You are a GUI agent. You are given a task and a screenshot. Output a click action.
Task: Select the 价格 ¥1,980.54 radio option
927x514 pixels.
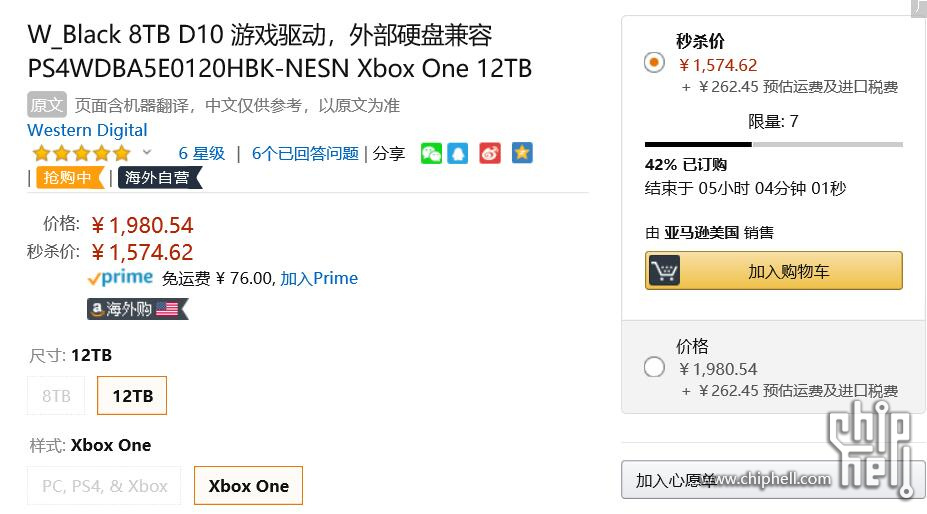[654, 367]
